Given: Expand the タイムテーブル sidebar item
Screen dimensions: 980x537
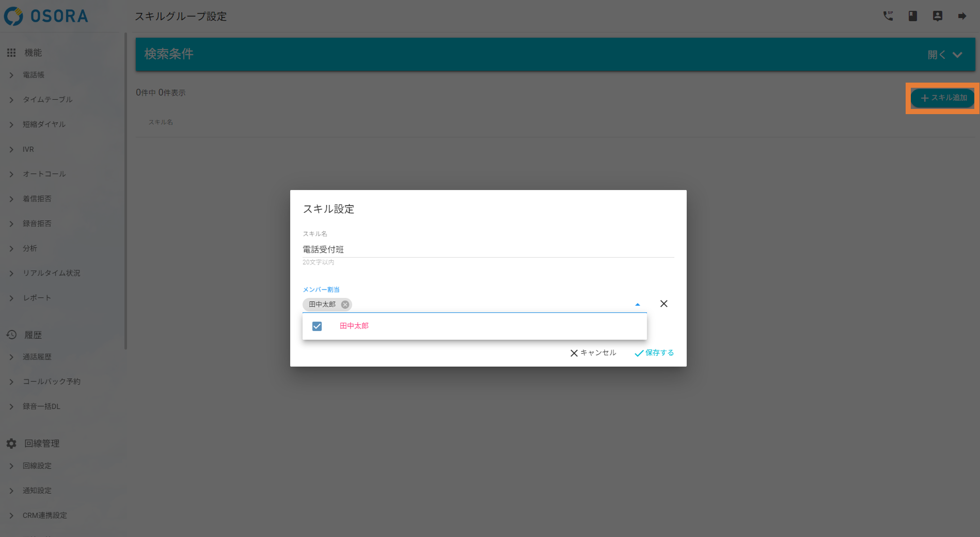Looking at the screenshot, I should pyautogui.click(x=48, y=100).
